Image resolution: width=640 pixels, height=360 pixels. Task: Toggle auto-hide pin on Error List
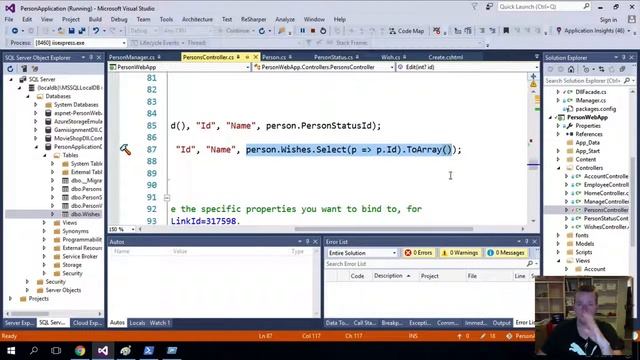coord(527,242)
